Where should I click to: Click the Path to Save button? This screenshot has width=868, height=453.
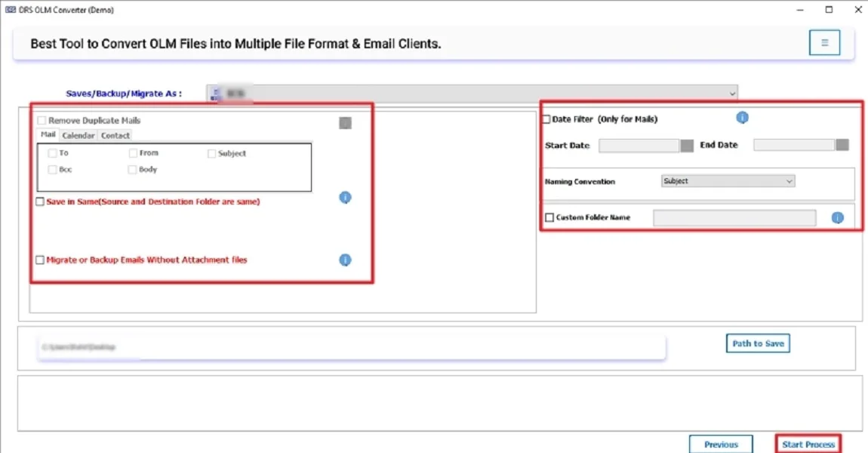(x=757, y=343)
